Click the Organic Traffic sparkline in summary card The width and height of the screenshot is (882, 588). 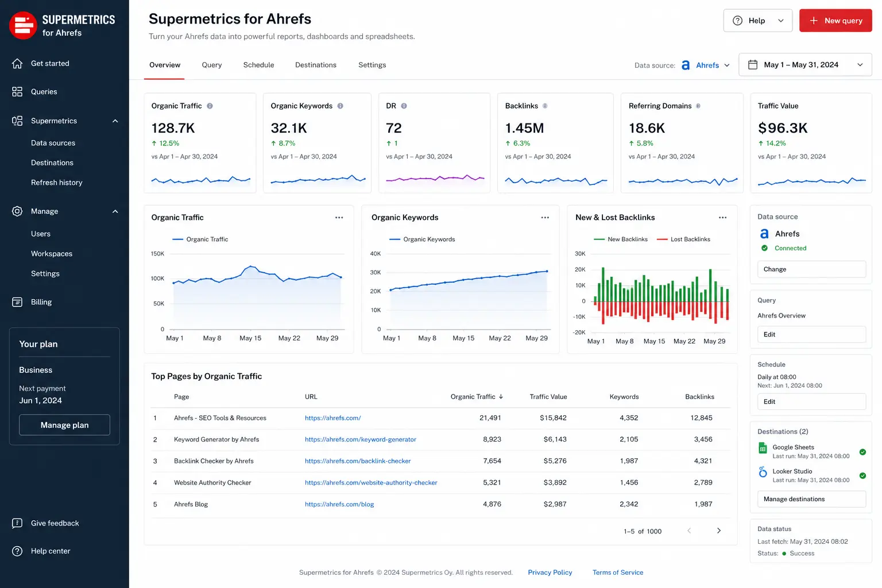(200, 180)
